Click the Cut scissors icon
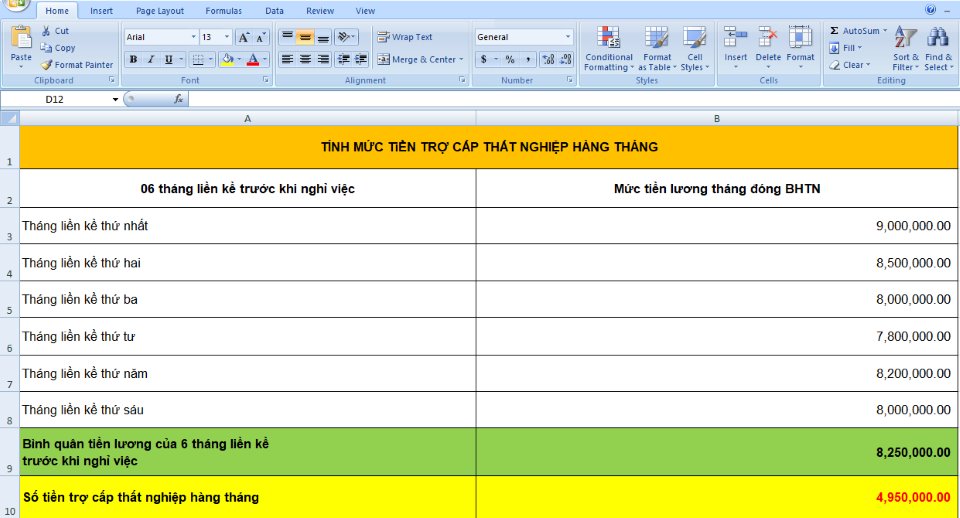The image size is (960, 518). pos(46,31)
